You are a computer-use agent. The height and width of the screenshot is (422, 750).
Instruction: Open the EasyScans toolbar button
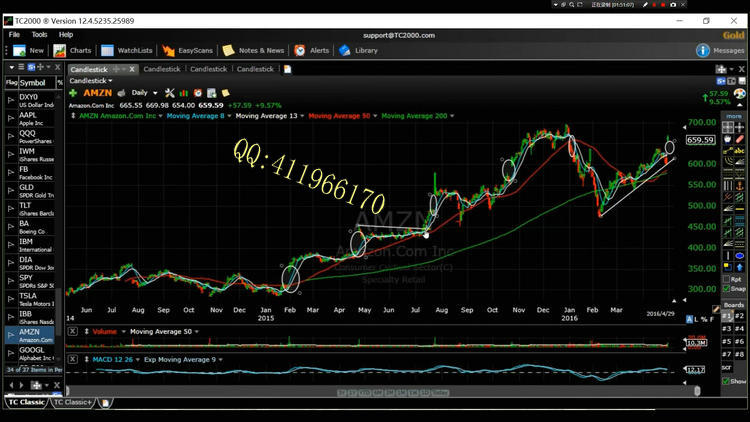point(188,50)
